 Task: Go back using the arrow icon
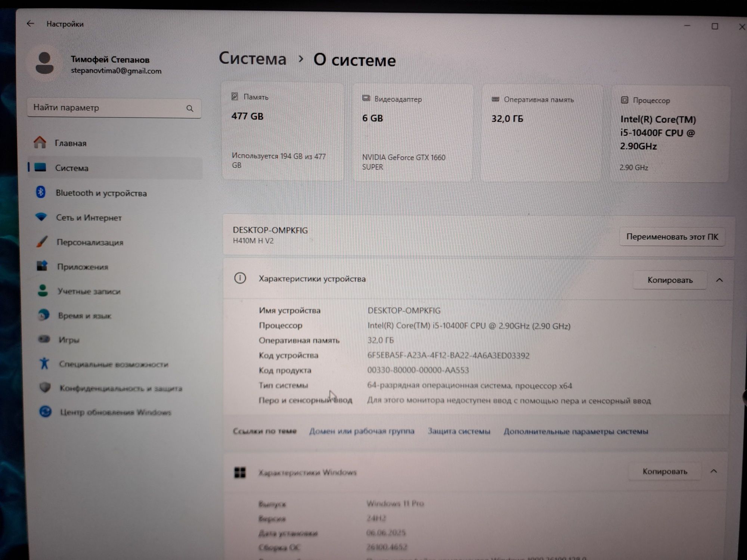tap(30, 24)
